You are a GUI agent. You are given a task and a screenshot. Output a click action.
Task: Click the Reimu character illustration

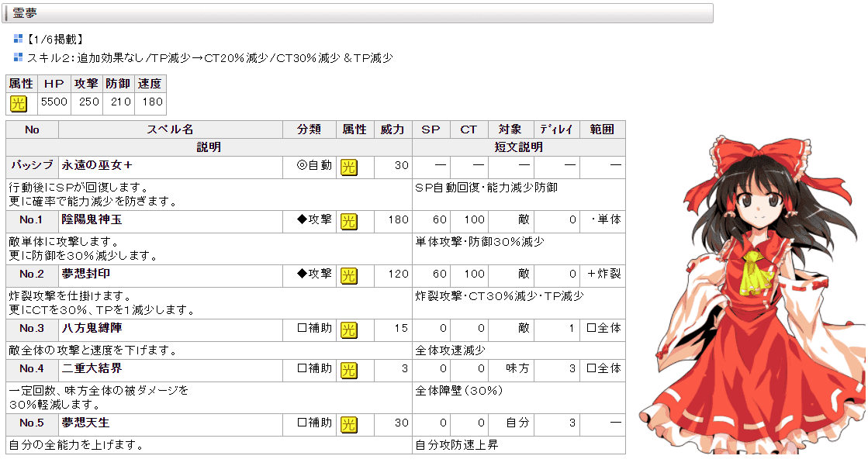point(752,295)
